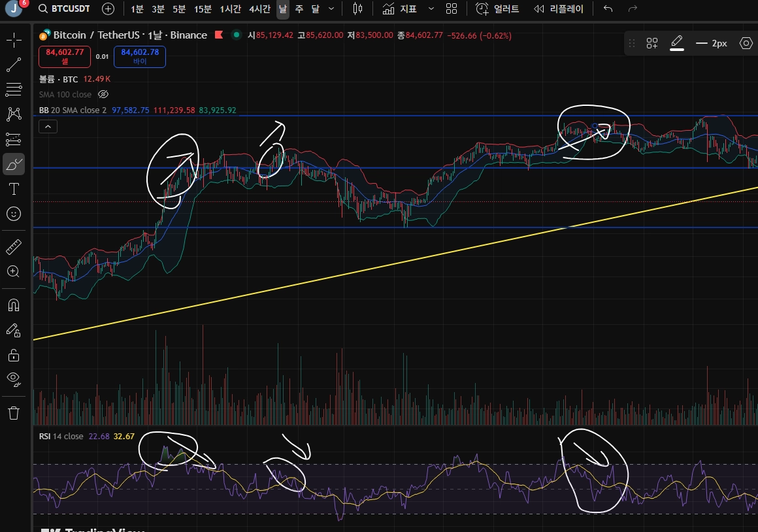Open brush line color picker
The image size is (758, 532).
pyautogui.click(x=677, y=43)
